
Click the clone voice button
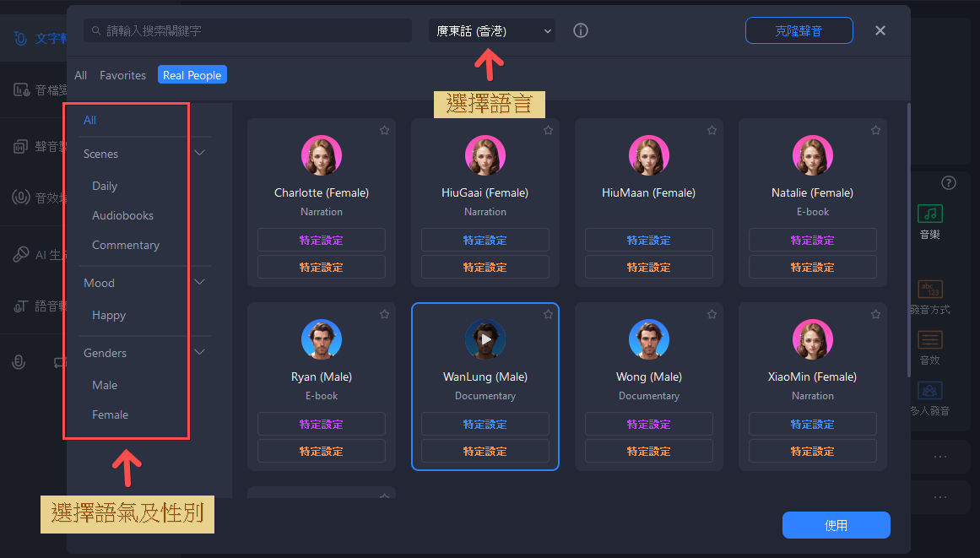[799, 31]
